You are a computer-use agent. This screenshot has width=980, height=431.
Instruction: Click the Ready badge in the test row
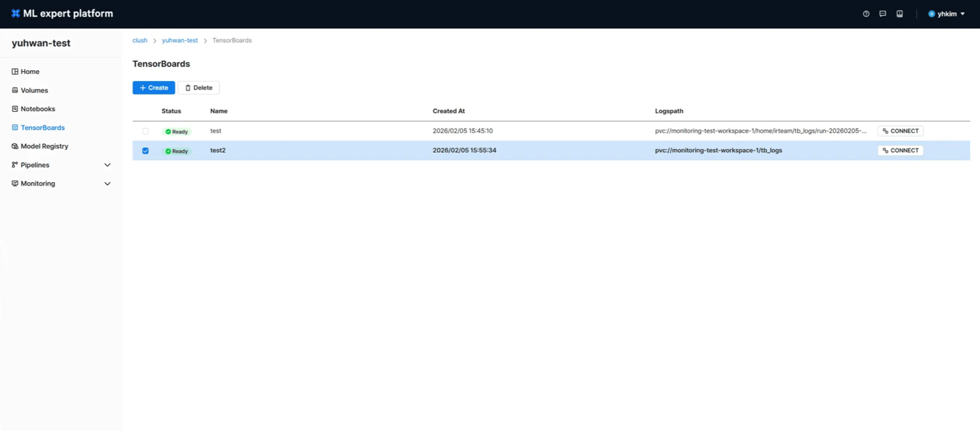point(176,132)
